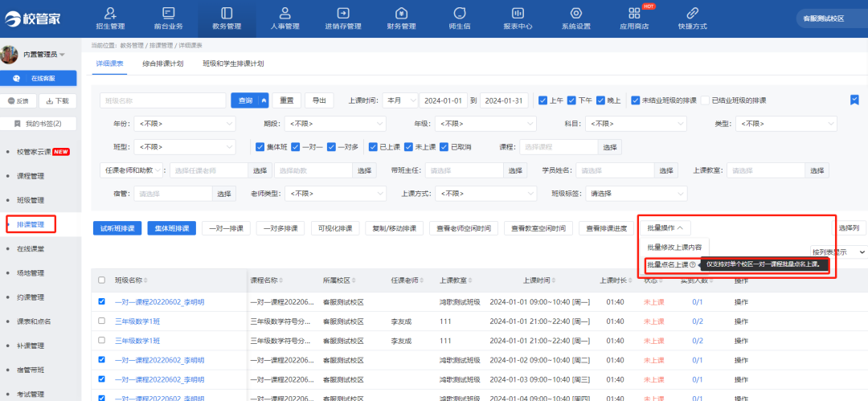This screenshot has height=401, width=868.
Task: Open the 财务管理 module icon
Action: pyautogui.click(x=401, y=13)
